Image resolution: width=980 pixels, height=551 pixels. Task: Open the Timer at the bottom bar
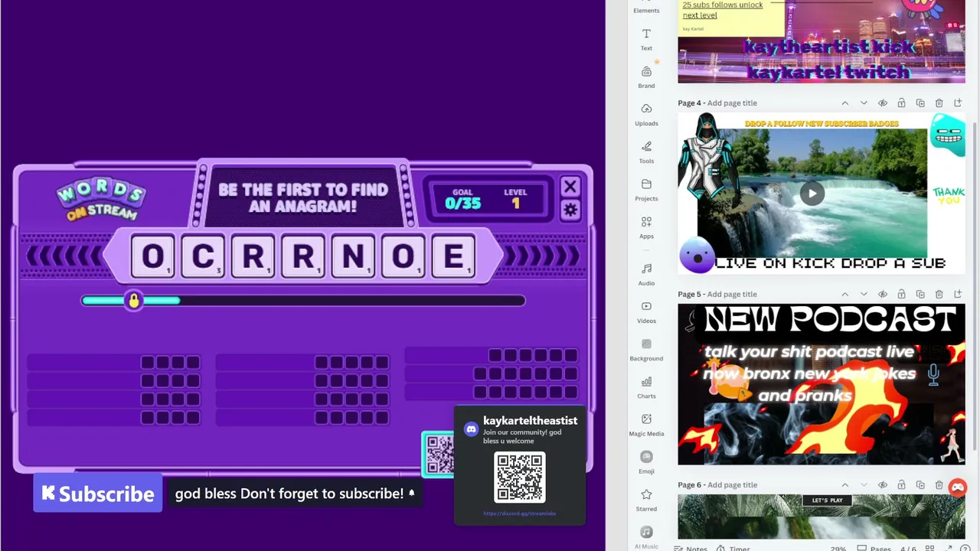click(733, 548)
